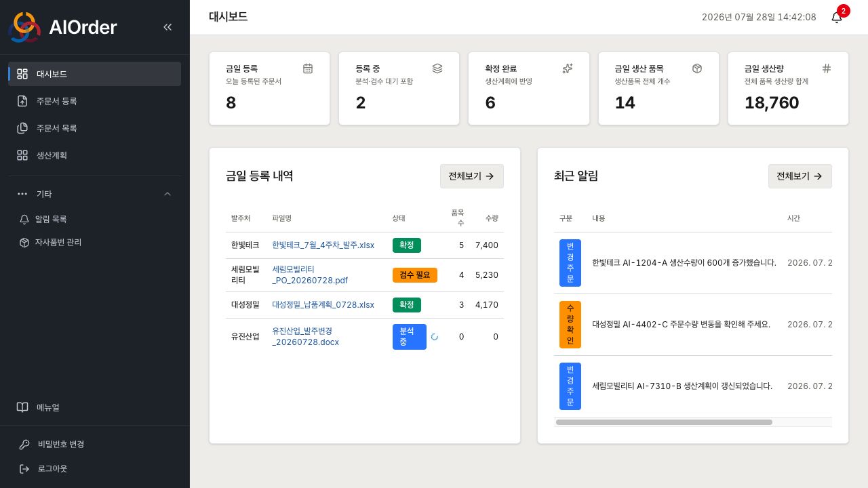Click the 수량 column header

click(x=492, y=218)
